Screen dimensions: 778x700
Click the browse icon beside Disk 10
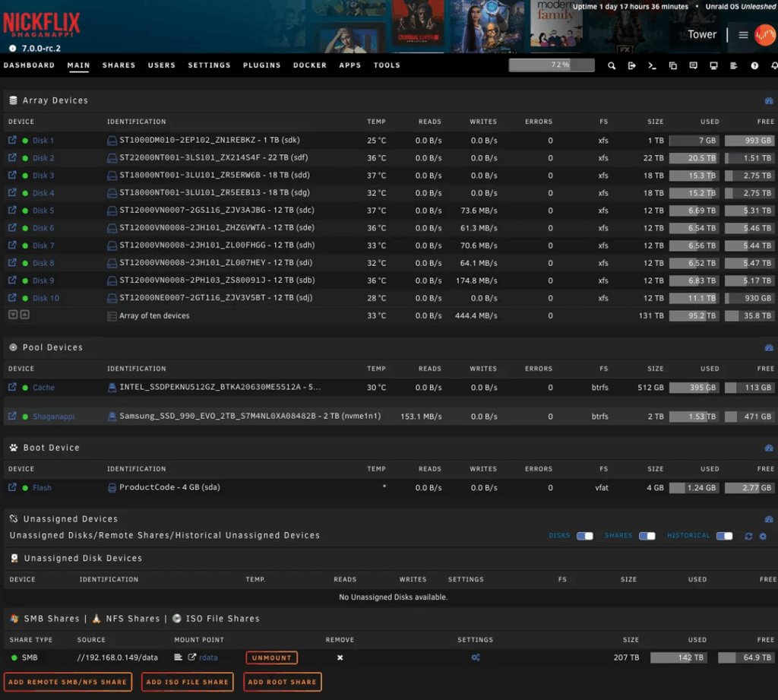(12, 297)
